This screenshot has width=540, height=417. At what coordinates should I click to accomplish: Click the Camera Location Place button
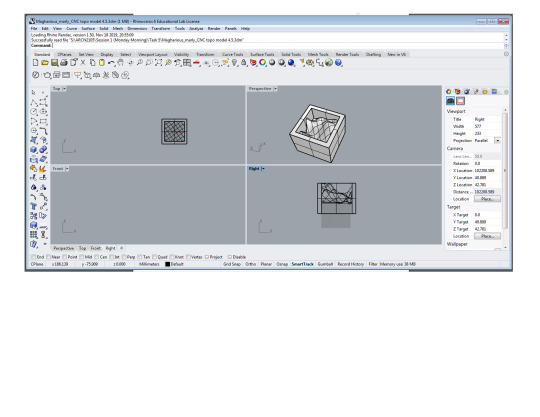[487, 199]
